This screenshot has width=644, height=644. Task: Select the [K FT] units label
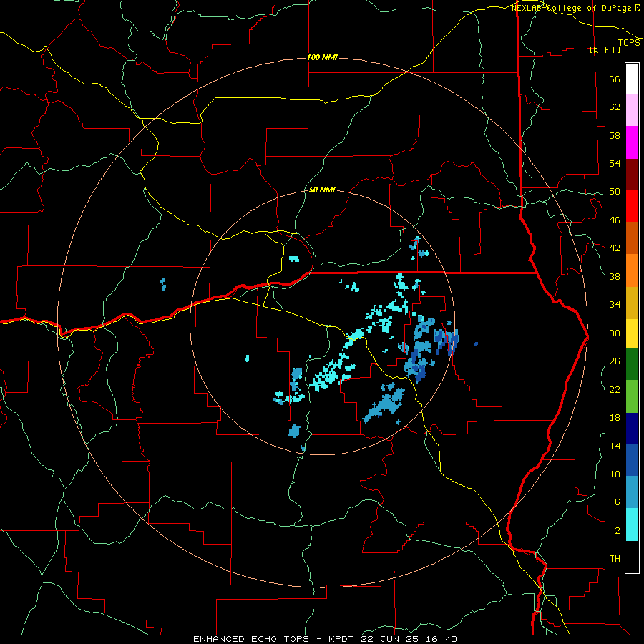(605, 49)
